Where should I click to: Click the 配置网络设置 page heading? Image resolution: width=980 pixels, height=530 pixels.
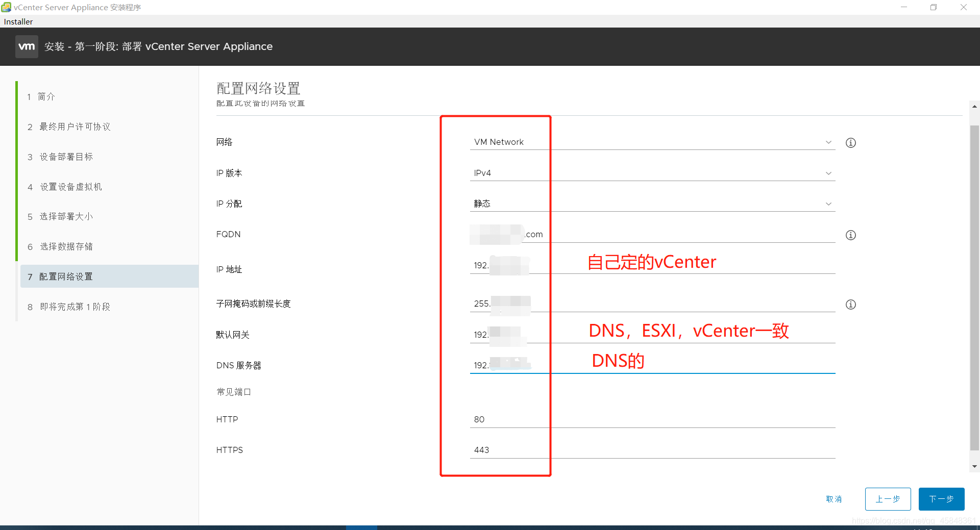click(258, 88)
